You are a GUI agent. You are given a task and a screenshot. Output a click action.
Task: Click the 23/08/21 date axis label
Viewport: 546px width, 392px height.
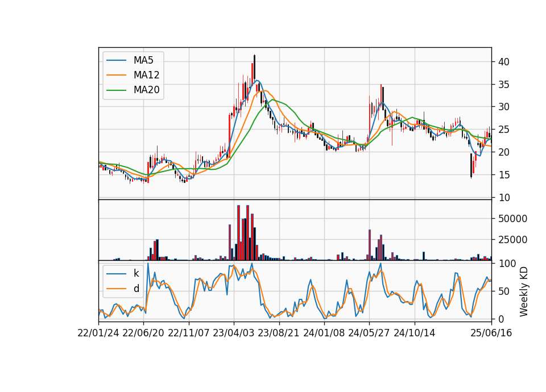pos(279,333)
